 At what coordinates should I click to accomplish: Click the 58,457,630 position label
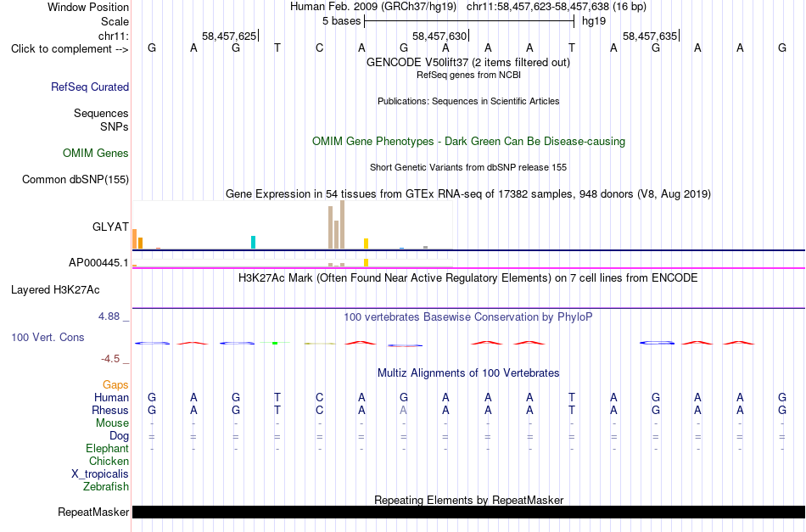[439, 36]
